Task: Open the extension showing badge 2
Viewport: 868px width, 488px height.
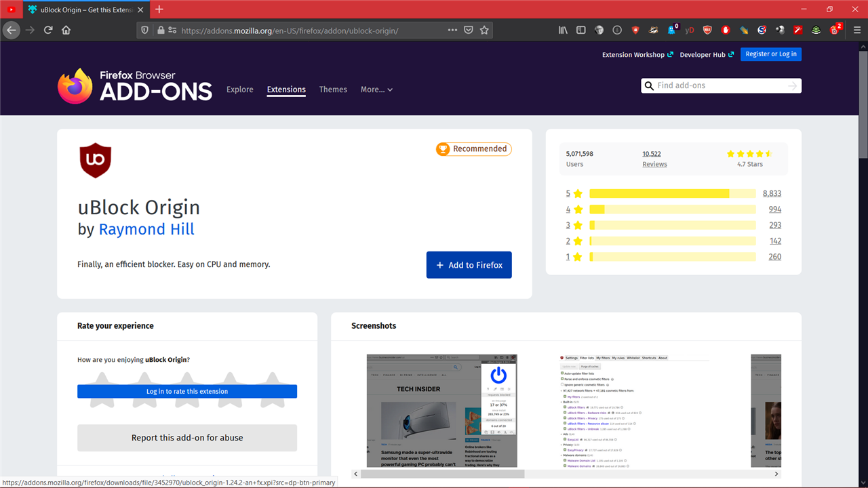Action: point(835,29)
